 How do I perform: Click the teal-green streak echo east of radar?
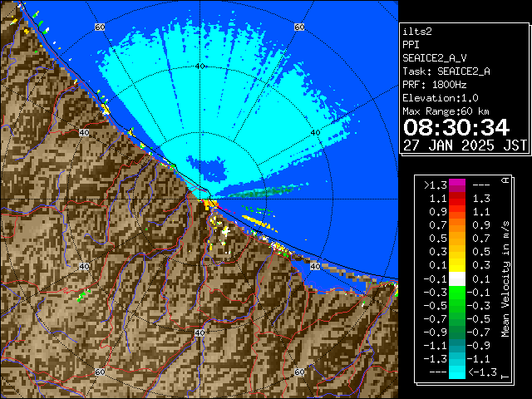tap(263, 192)
